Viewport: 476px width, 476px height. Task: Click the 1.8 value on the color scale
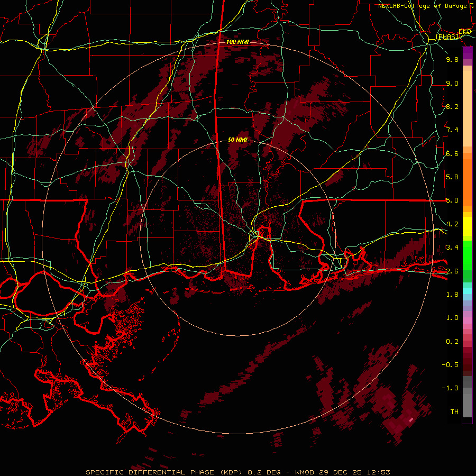(452, 295)
